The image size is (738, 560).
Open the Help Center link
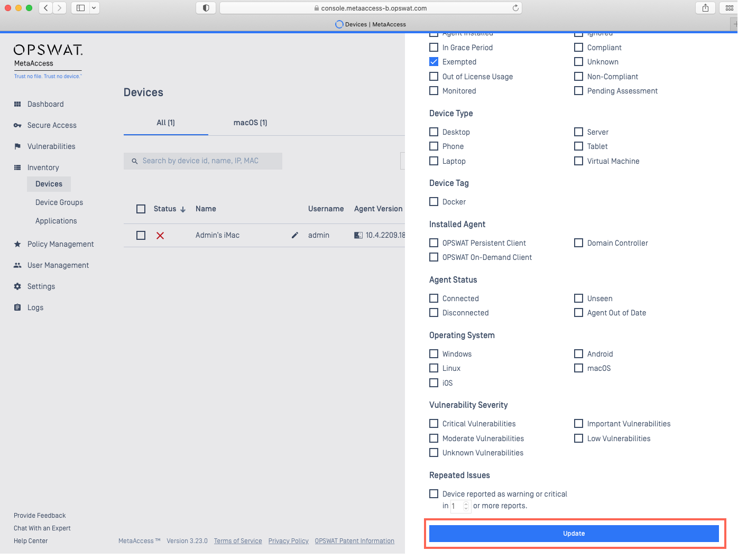point(31,541)
